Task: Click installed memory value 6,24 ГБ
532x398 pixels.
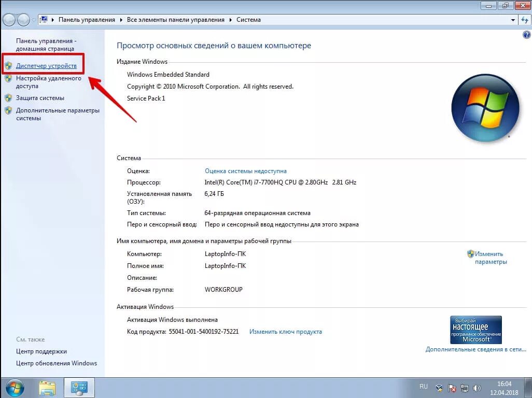Action: point(214,194)
